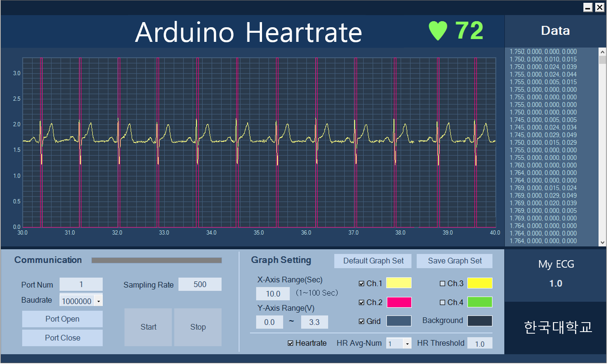Enable the Ch.4 channel checkbox
Viewport: 607px width, 364px height.
(x=443, y=302)
